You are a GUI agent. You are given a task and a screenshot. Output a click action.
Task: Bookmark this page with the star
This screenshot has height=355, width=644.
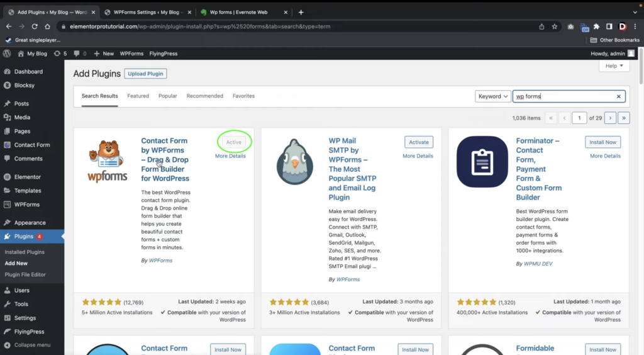point(555,26)
